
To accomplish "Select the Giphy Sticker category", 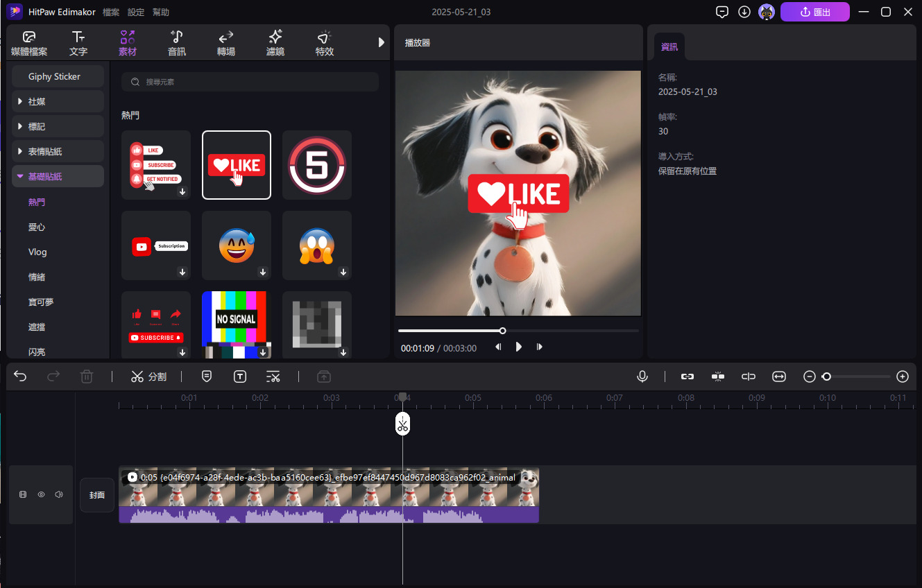I will tap(58, 76).
